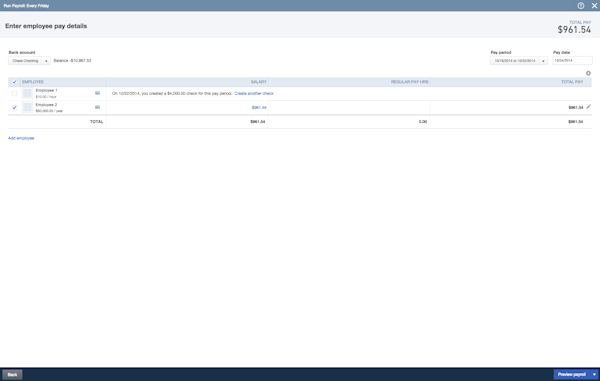Expand the Preview payroll arrow menu
Viewport: 600px width, 381px height.
[594, 374]
